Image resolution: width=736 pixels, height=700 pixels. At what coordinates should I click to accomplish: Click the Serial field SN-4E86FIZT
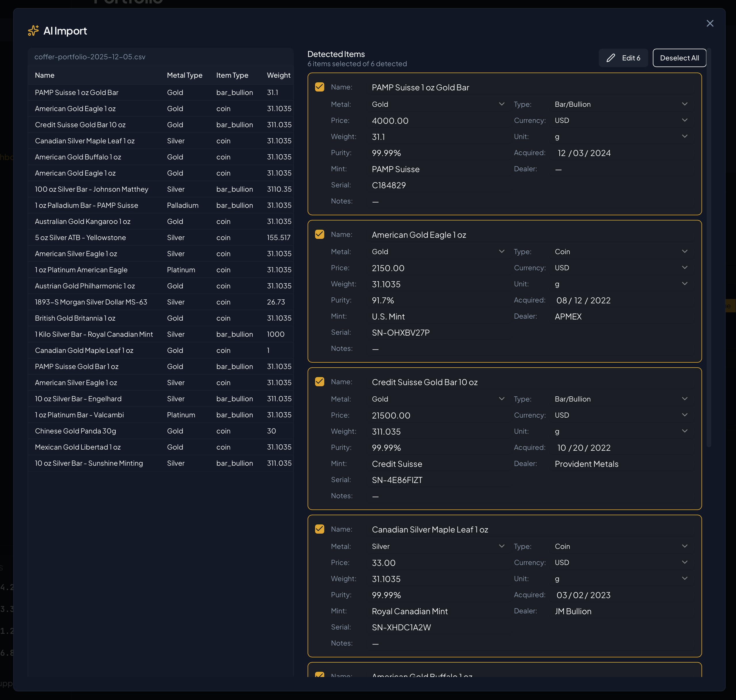[x=397, y=480]
